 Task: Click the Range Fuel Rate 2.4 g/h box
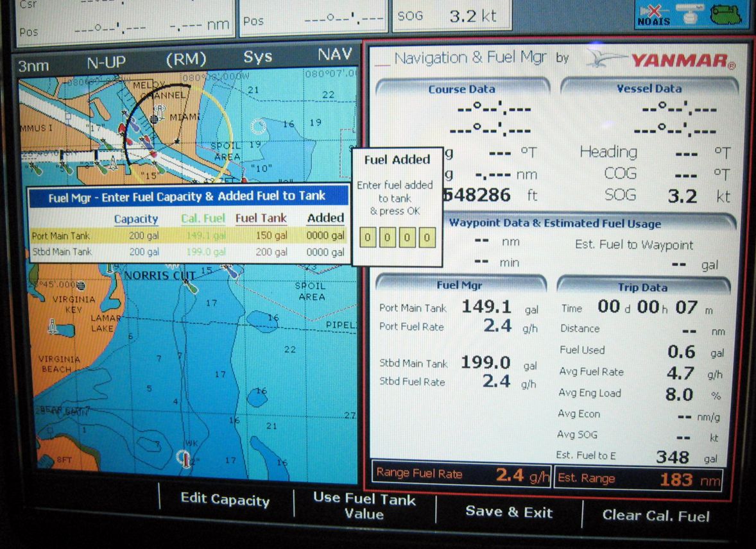tap(462, 475)
